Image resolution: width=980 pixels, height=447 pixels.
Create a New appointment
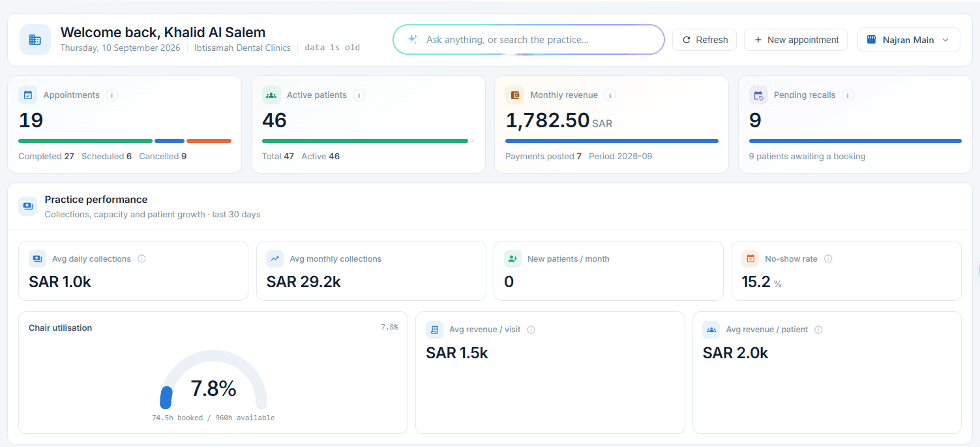796,40
